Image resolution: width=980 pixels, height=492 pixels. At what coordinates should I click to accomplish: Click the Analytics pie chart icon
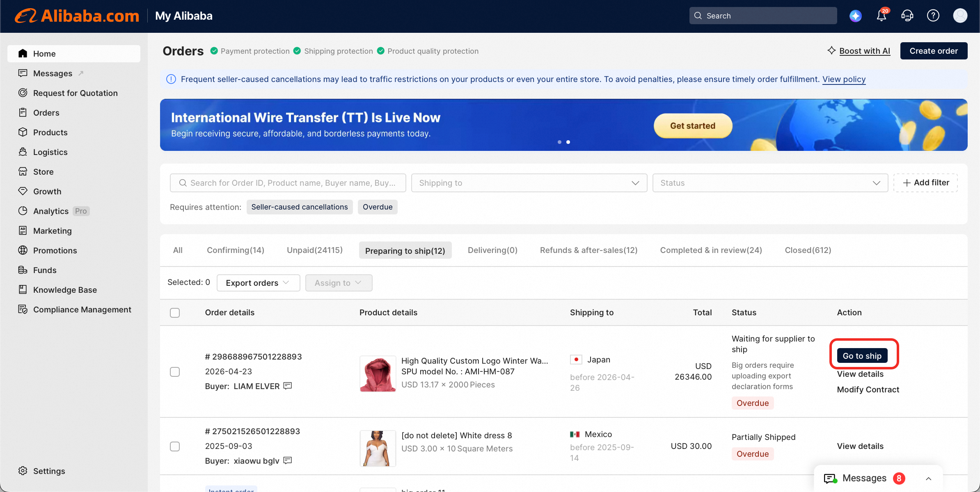tap(23, 211)
